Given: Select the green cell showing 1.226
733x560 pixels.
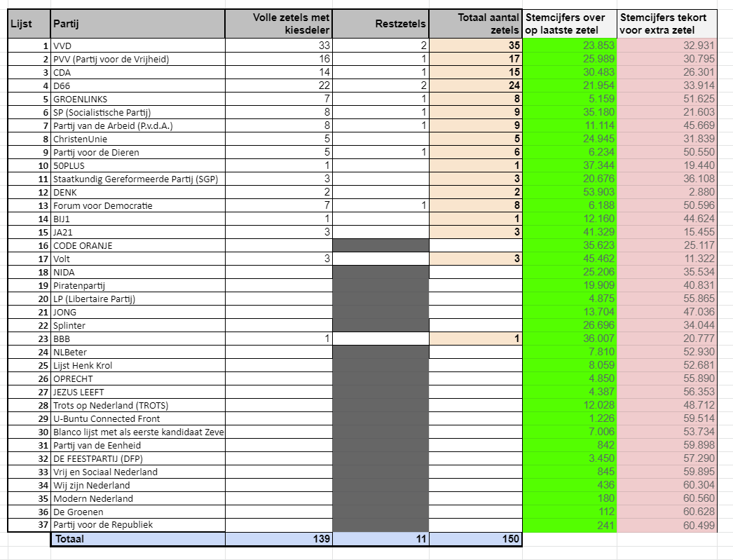Looking at the screenshot, I should [570, 418].
